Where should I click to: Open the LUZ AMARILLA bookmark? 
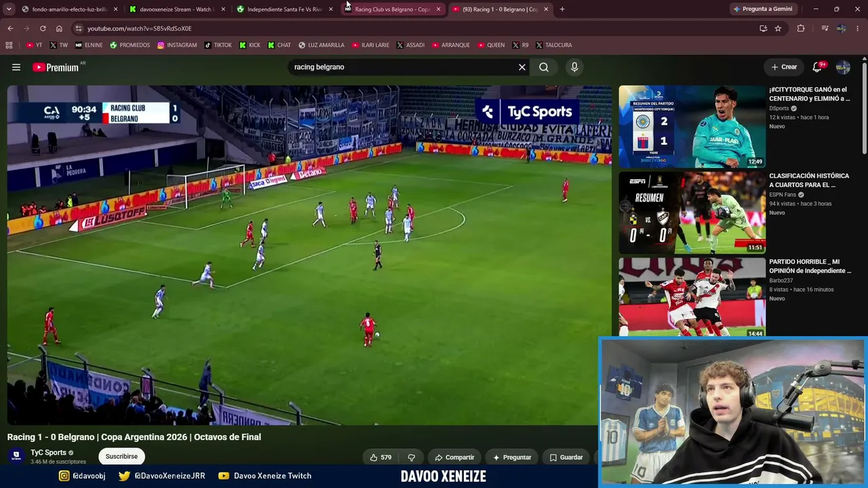(x=321, y=45)
